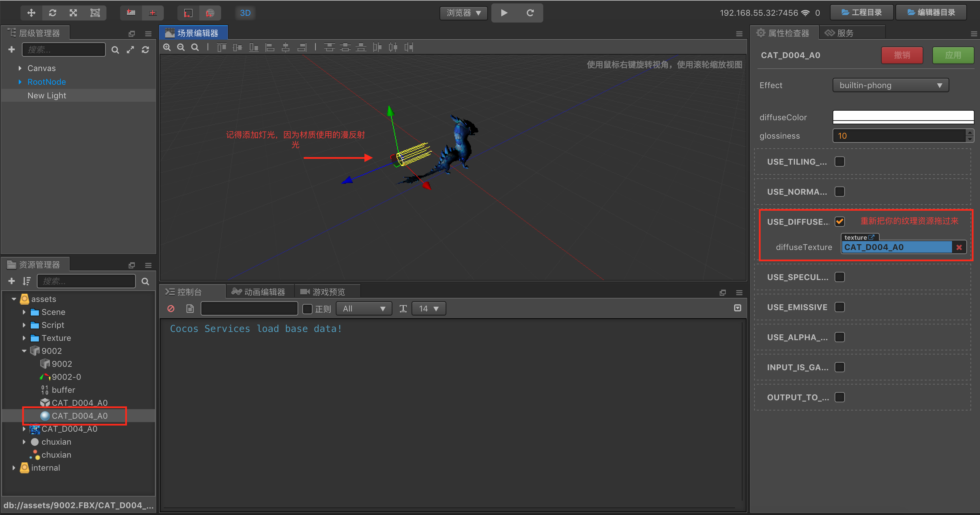Click the hierarchy refresh icon
Image resolution: width=980 pixels, height=515 pixels.
click(145, 50)
